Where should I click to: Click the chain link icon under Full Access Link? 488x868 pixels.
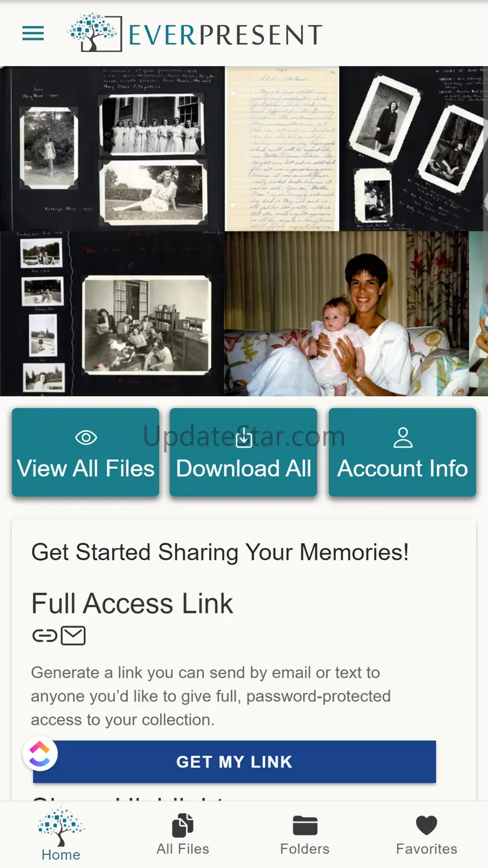pos(44,636)
